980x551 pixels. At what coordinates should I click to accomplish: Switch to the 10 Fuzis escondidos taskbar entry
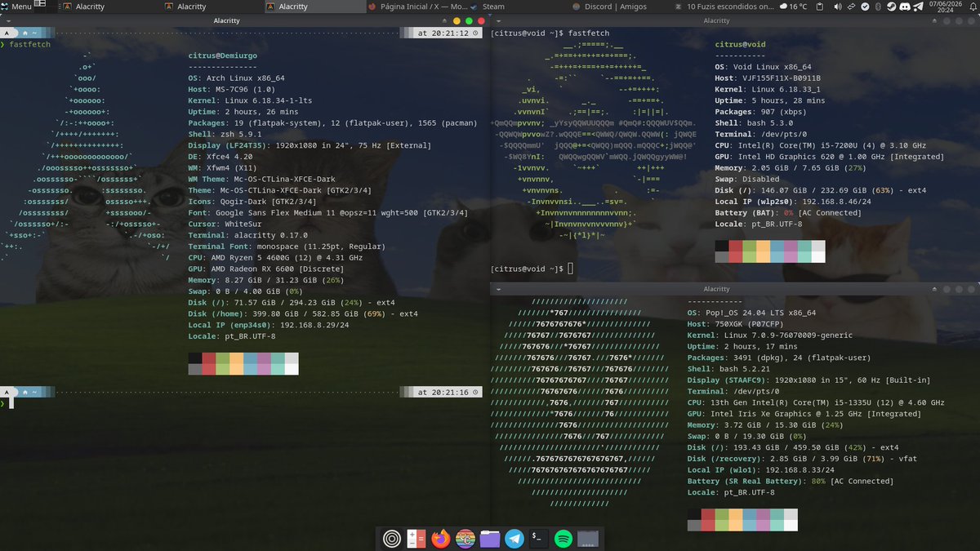click(724, 7)
